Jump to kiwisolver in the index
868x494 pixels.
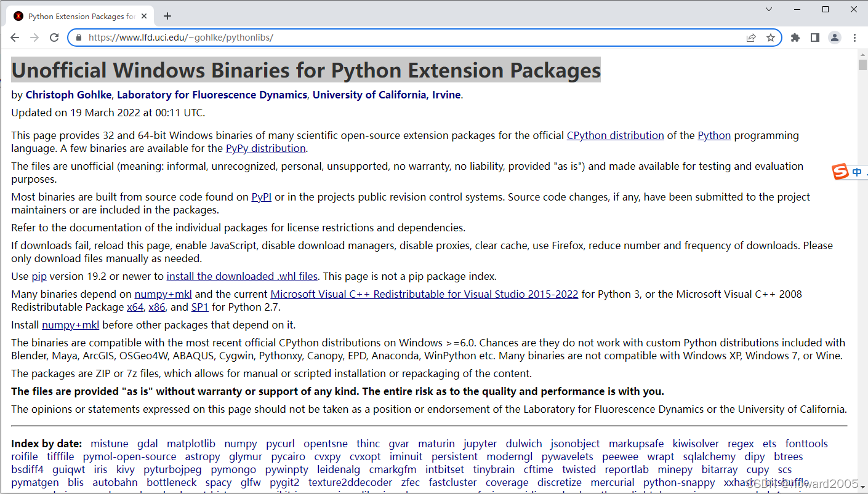696,444
